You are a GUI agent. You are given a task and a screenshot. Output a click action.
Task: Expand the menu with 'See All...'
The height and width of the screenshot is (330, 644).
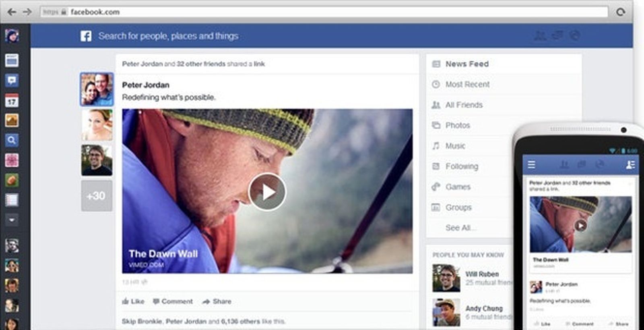(x=461, y=228)
